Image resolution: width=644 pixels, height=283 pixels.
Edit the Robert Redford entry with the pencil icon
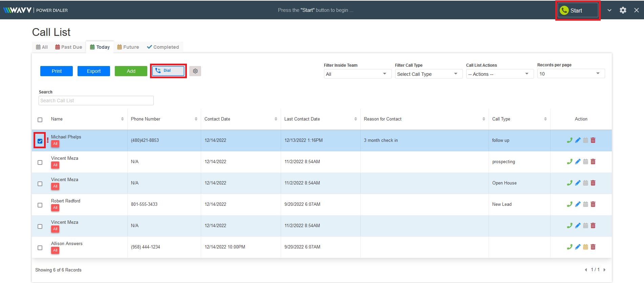pos(578,204)
